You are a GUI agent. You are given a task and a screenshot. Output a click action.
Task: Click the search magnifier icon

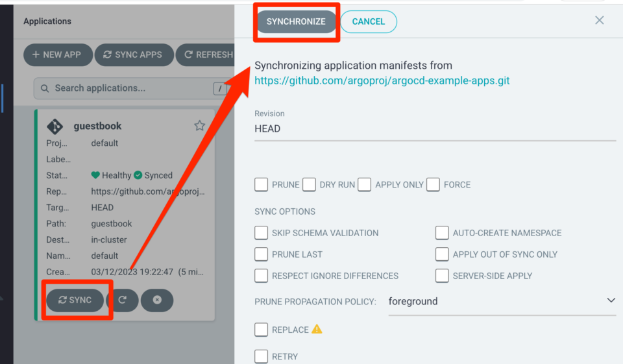point(45,88)
